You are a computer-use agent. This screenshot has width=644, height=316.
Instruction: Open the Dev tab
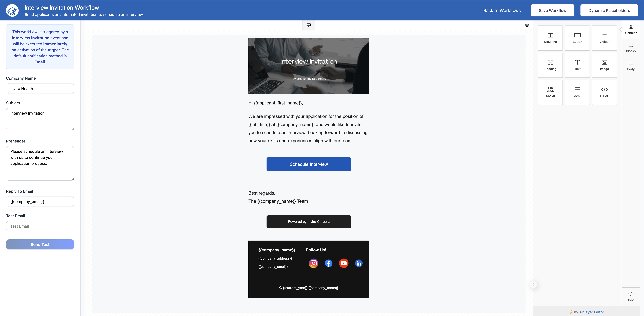point(631,296)
